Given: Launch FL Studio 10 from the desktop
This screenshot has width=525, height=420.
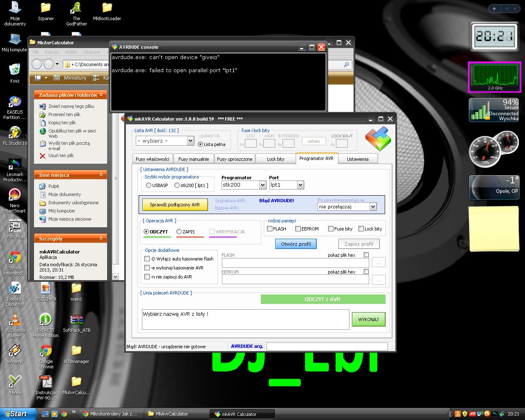Looking at the screenshot, I should (x=15, y=135).
